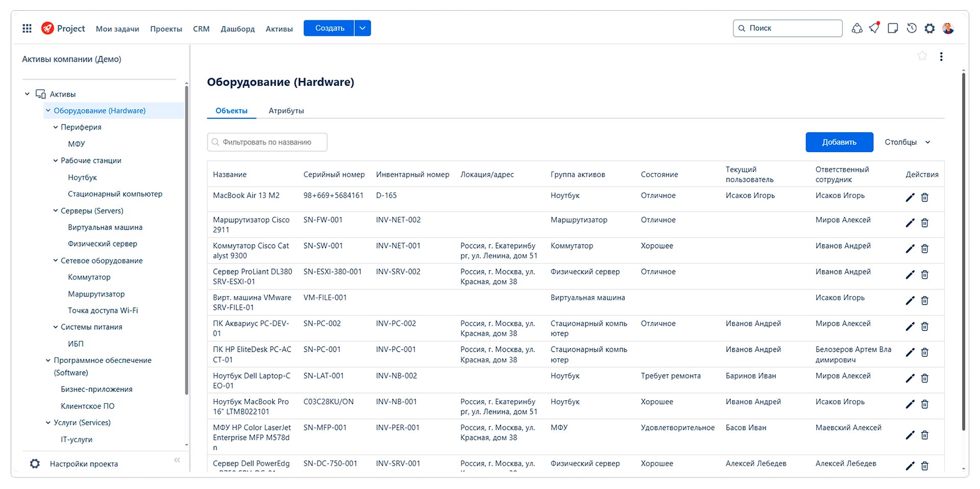Click the filter-by-name input field

(266, 142)
